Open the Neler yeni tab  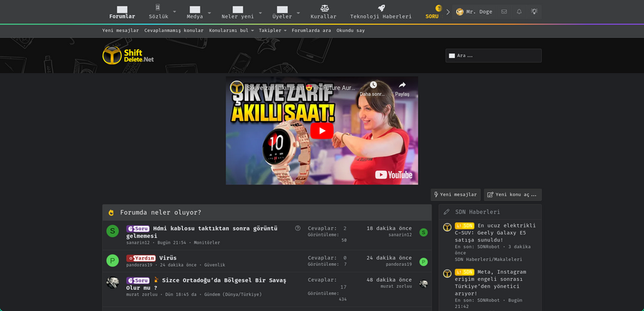(x=238, y=12)
